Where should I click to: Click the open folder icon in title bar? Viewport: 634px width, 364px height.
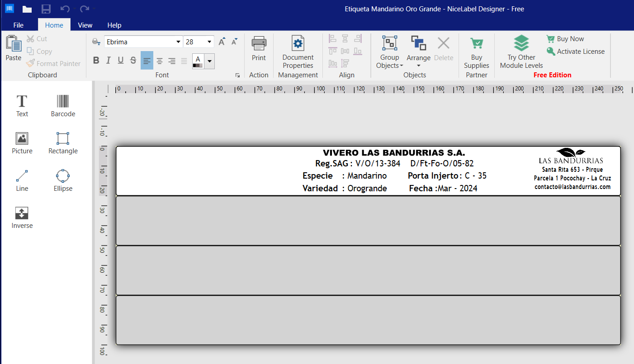click(27, 9)
